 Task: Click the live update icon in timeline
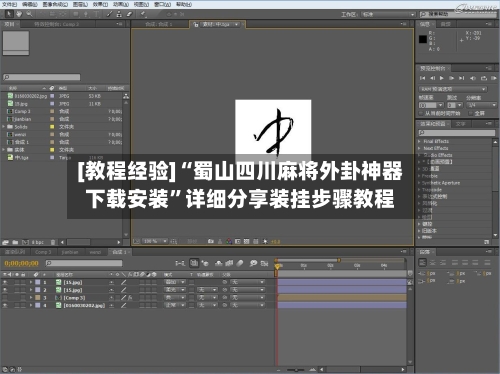[x=194, y=263]
